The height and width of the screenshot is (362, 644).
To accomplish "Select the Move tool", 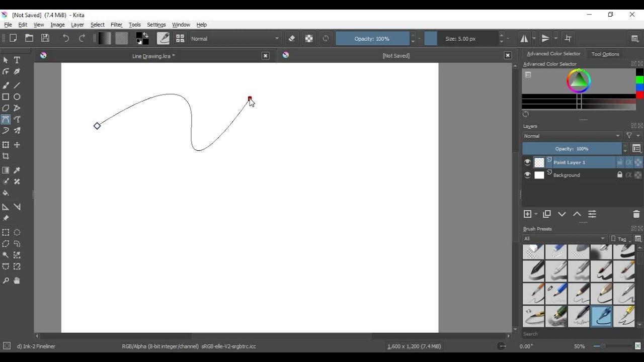I will click(17, 145).
